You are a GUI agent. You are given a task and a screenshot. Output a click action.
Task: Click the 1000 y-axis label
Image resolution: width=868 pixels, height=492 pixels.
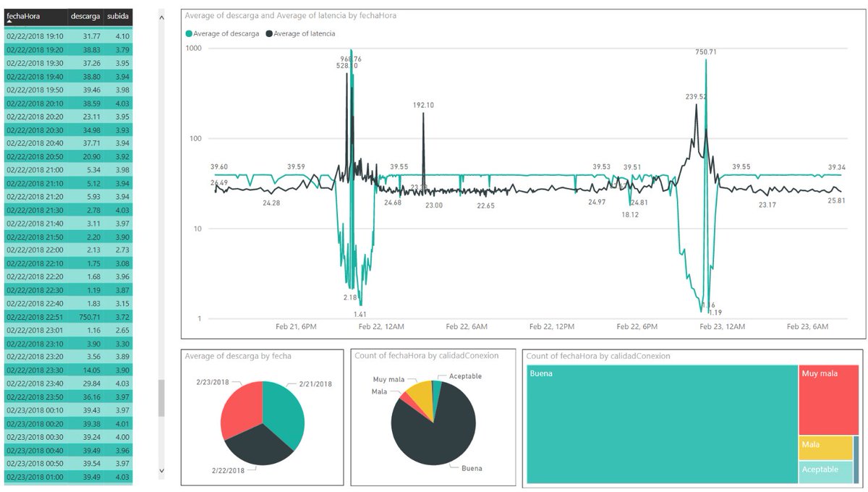pos(194,48)
